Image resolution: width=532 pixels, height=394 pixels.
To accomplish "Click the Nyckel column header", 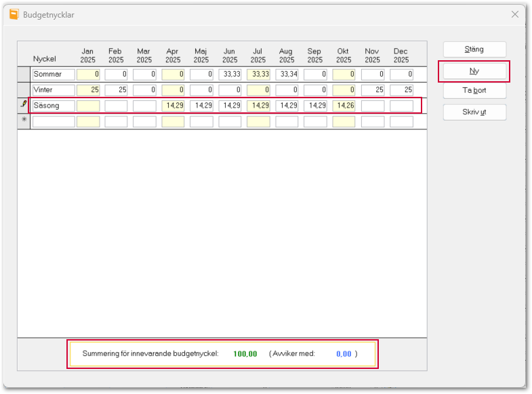I will click(x=45, y=59).
